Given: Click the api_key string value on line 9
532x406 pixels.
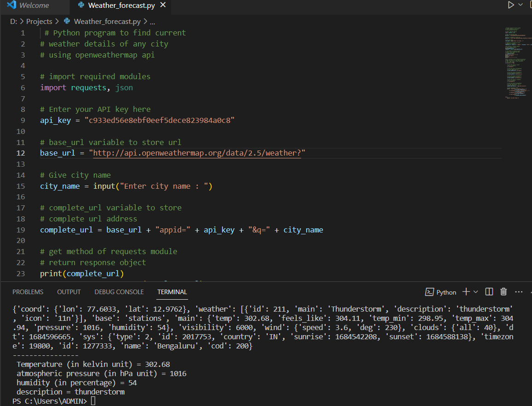Looking at the screenshot, I should [160, 120].
